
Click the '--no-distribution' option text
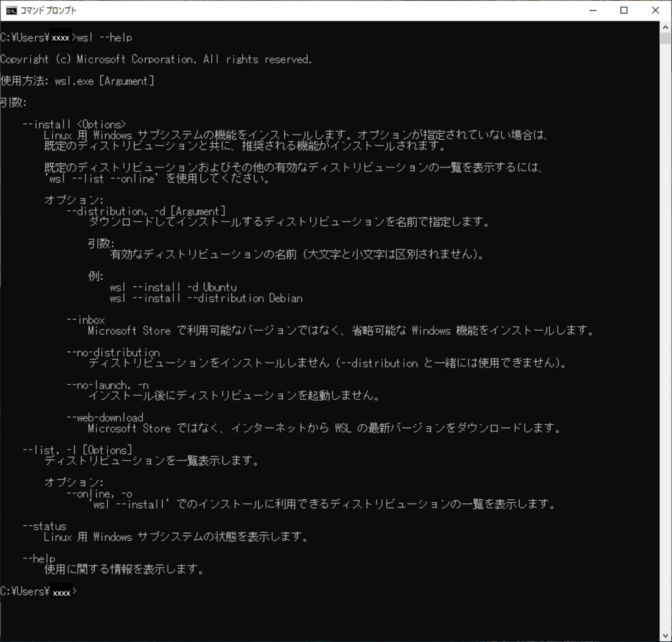(x=113, y=352)
